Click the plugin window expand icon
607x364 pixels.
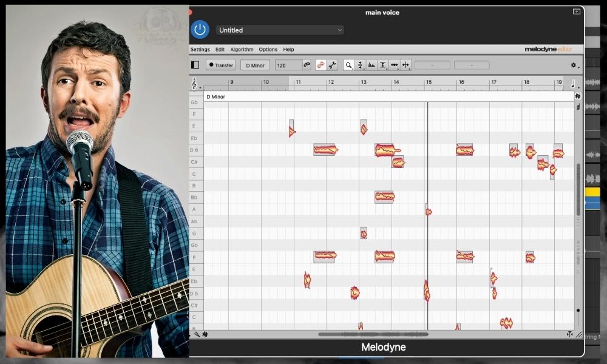tap(577, 12)
